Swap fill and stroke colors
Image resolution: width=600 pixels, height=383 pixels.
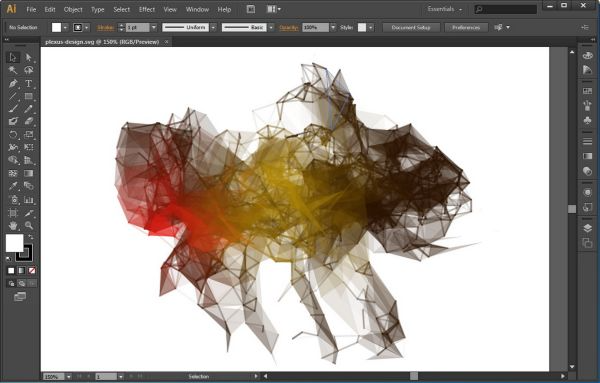click(31, 237)
